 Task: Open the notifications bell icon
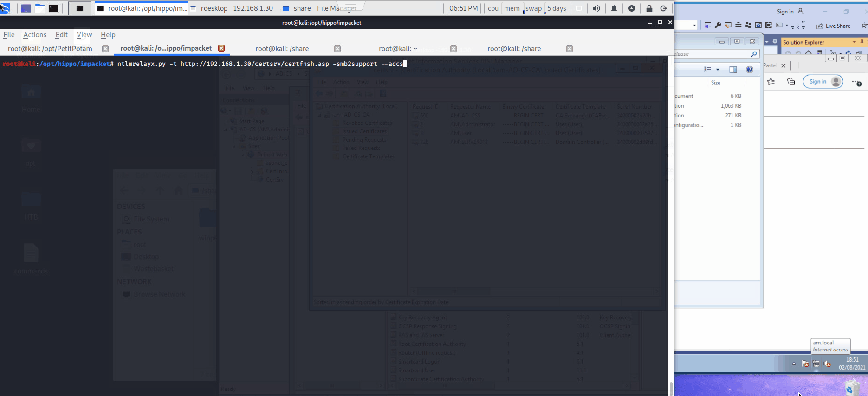614,8
